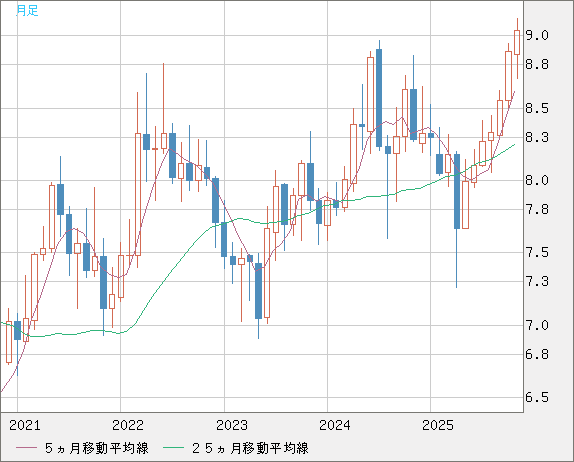Screen dimensions: 574x462
Task: Click the 8.8 price axis label
Action: (537, 65)
